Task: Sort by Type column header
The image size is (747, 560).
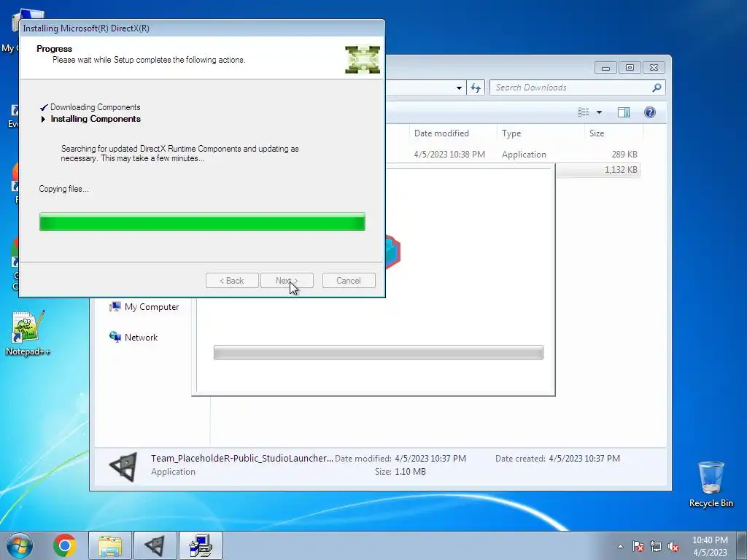Action: click(x=541, y=133)
